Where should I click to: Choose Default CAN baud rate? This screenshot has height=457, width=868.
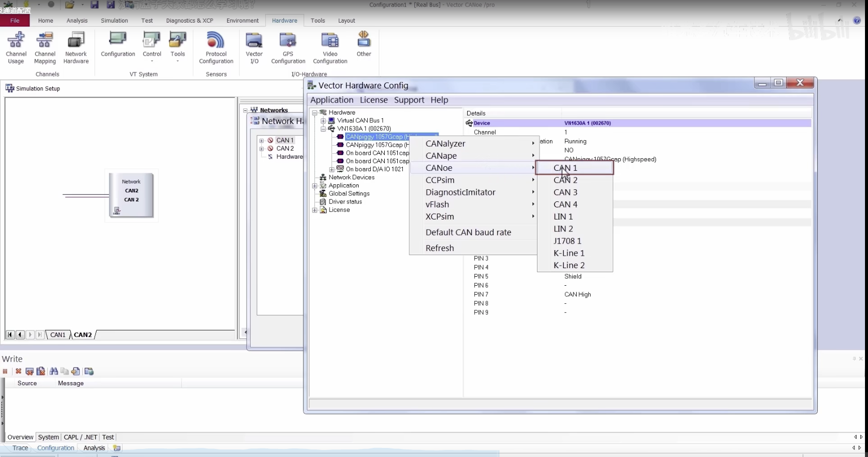click(x=474, y=233)
